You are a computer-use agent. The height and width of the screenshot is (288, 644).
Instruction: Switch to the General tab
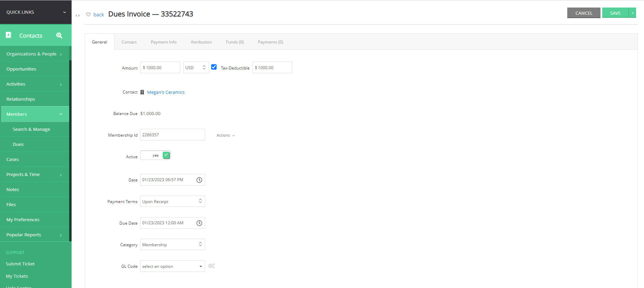point(100,42)
